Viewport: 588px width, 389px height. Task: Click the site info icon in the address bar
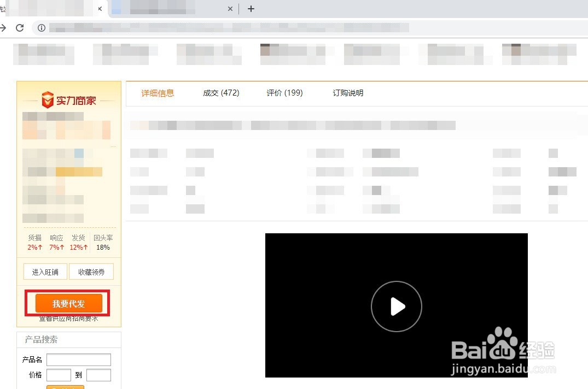pos(42,28)
